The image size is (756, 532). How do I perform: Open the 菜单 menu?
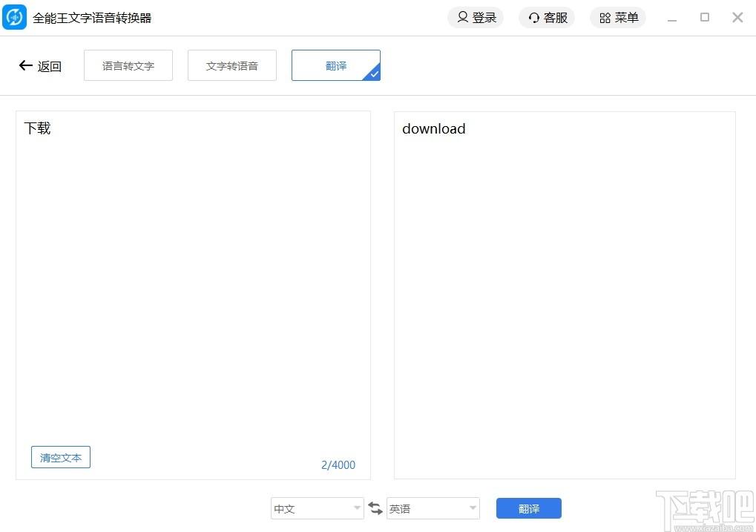[618, 18]
